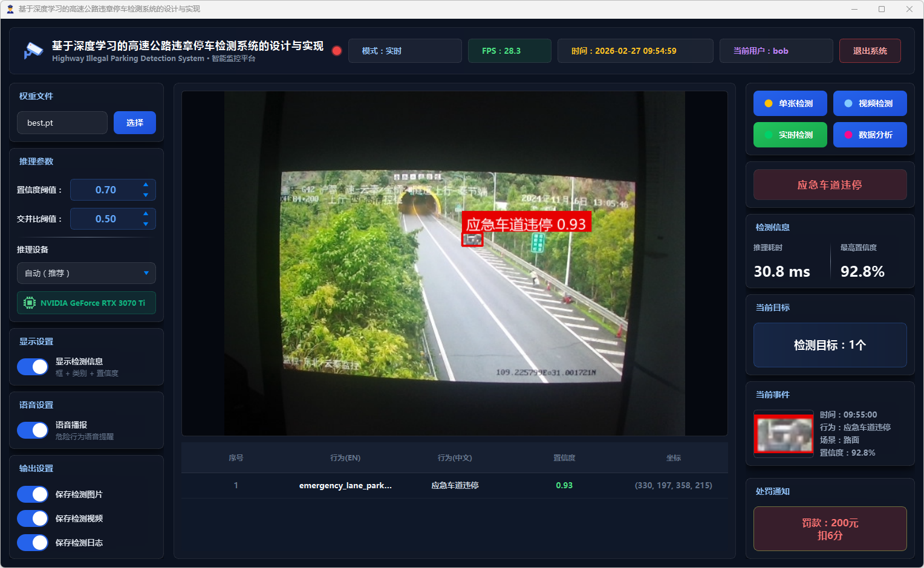924x568 pixels.
Task: Click the red recording indicator dot
Action: (x=337, y=51)
